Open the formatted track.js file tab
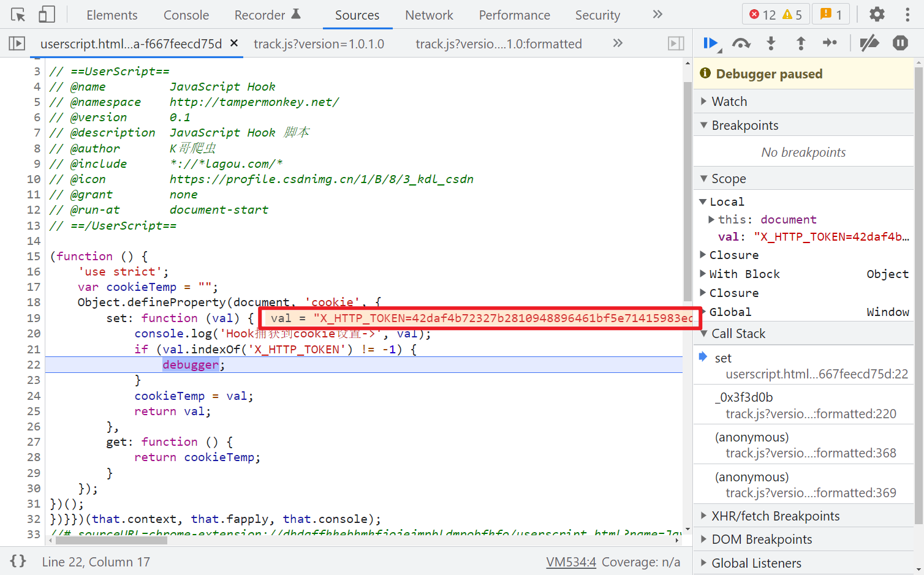The height and width of the screenshot is (575, 924). [499, 43]
